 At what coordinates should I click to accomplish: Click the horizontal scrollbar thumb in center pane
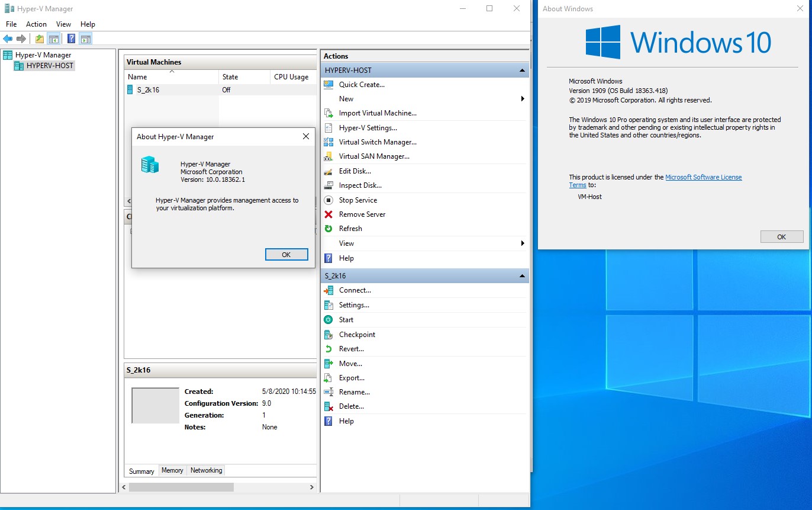181,487
